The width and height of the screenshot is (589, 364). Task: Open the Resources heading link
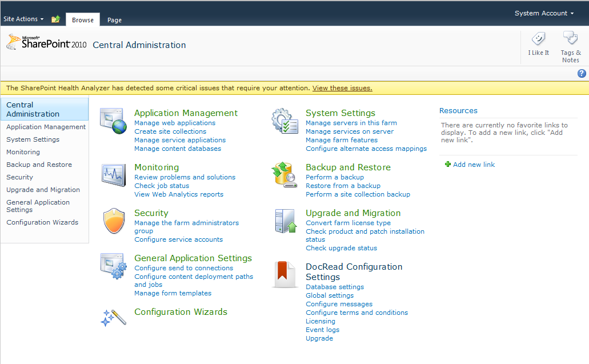[458, 110]
